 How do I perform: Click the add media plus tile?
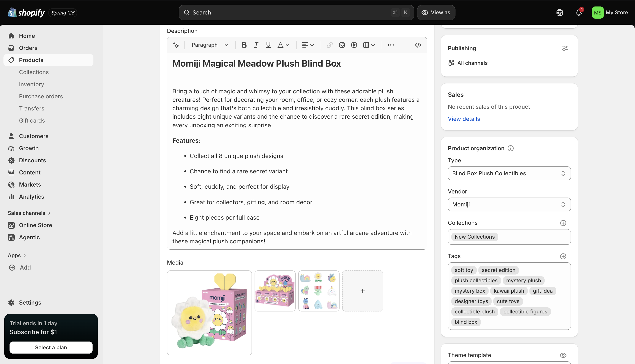pyautogui.click(x=362, y=291)
